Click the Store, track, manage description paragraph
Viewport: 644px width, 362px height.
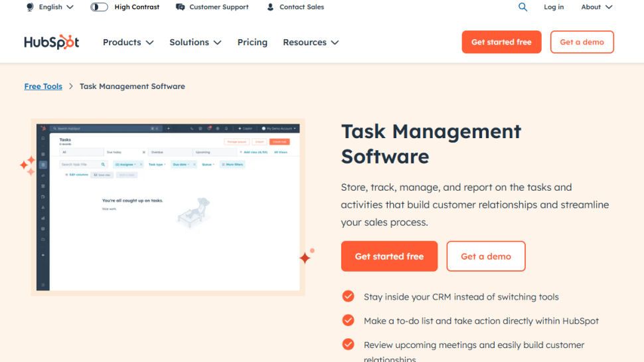tap(475, 205)
